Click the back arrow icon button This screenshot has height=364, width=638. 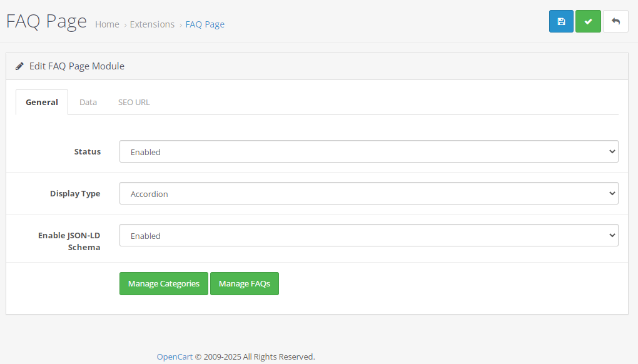615,21
